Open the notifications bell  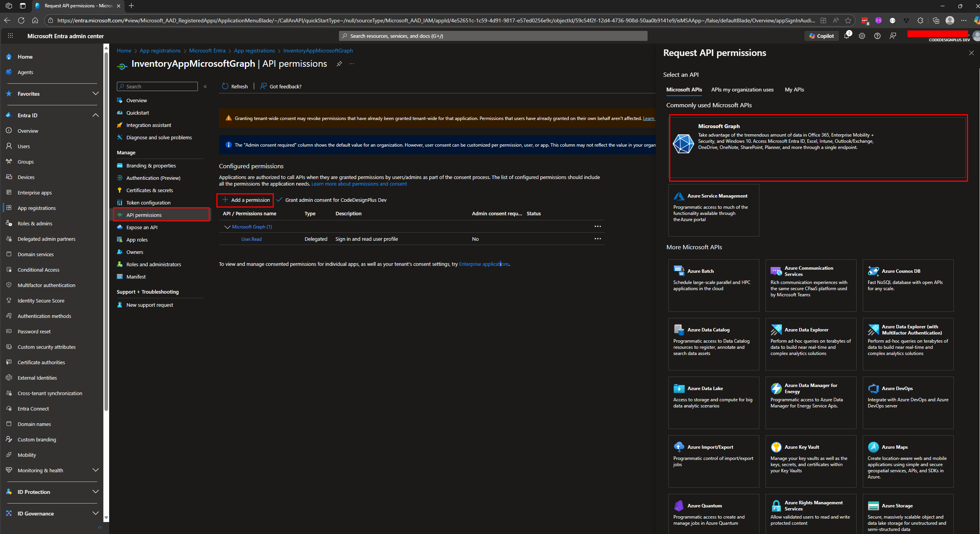pos(847,35)
